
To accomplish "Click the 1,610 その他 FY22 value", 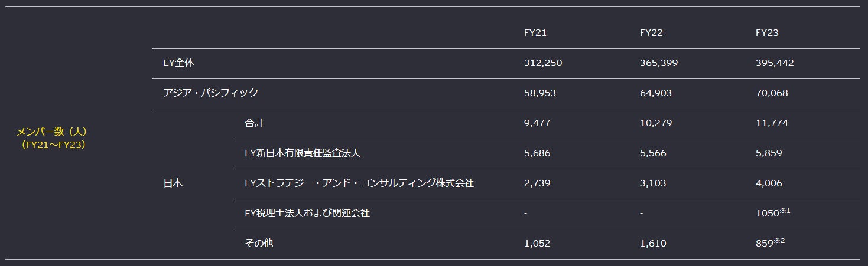I will pyautogui.click(x=652, y=244).
